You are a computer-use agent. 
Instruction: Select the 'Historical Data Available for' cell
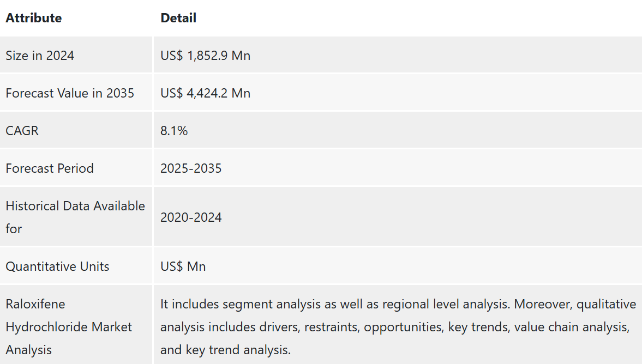click(x=75, y=217)
